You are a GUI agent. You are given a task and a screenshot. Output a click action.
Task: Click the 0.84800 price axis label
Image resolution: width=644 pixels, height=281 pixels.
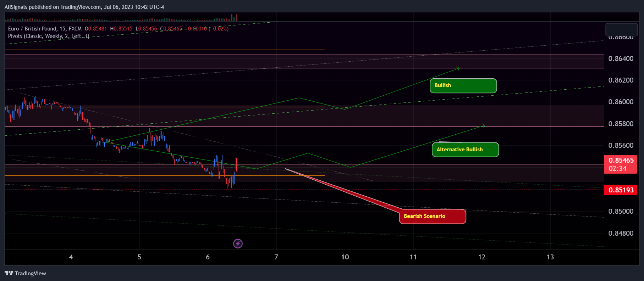(621, 234)
